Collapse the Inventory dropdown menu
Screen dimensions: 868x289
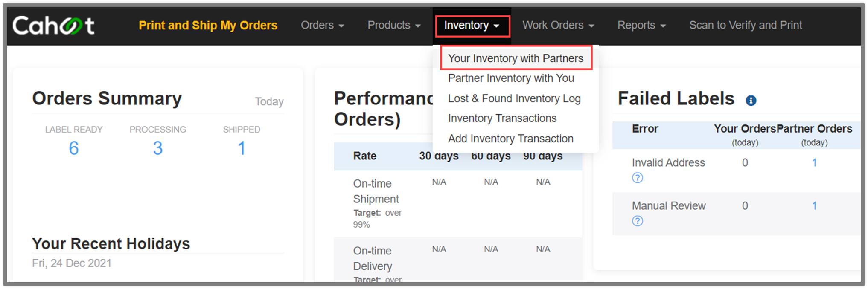coord(472,26)
